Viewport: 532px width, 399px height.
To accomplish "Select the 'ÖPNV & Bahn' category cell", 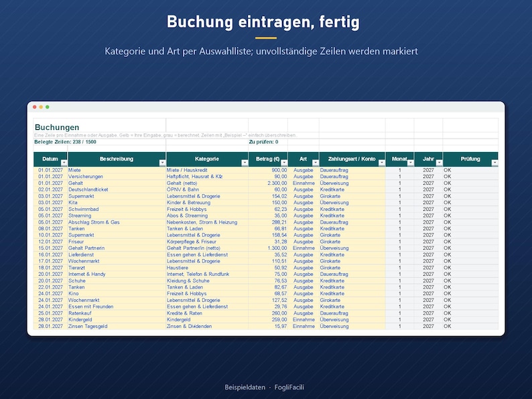I will 207,189.
